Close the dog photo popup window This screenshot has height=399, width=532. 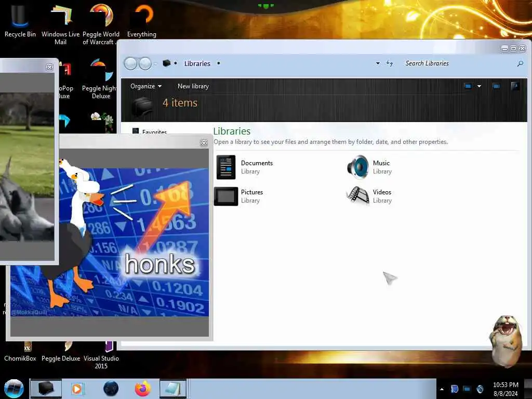click(49, 67)
